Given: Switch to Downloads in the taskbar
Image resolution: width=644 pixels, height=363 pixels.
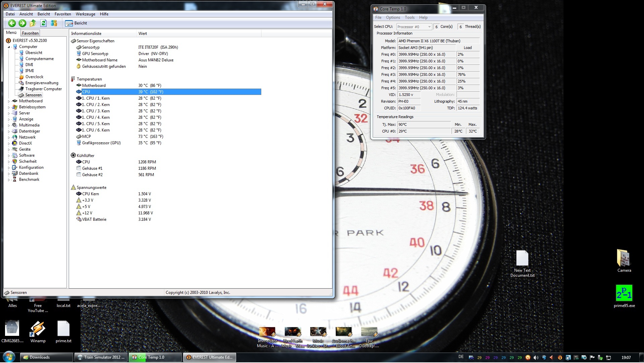Looking at the screenshot, I should (46, 358).
